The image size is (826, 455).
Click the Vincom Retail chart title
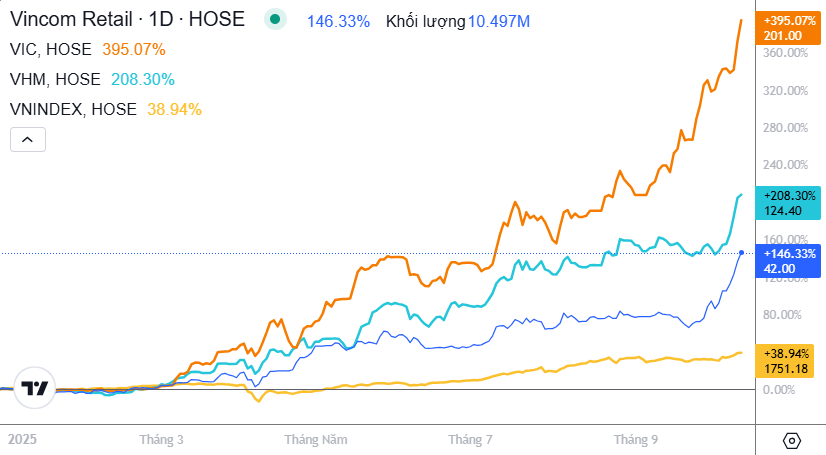coord(126,19)
